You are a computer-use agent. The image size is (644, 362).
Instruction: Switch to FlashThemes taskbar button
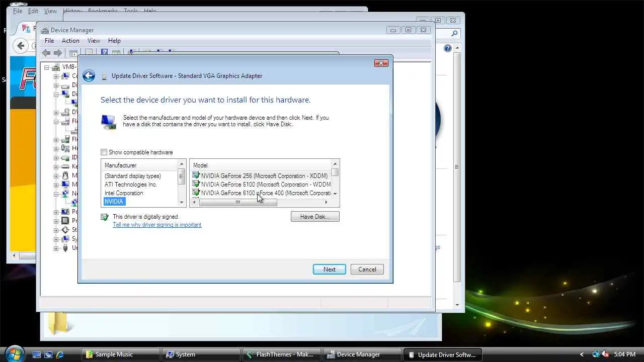point(282,354)
